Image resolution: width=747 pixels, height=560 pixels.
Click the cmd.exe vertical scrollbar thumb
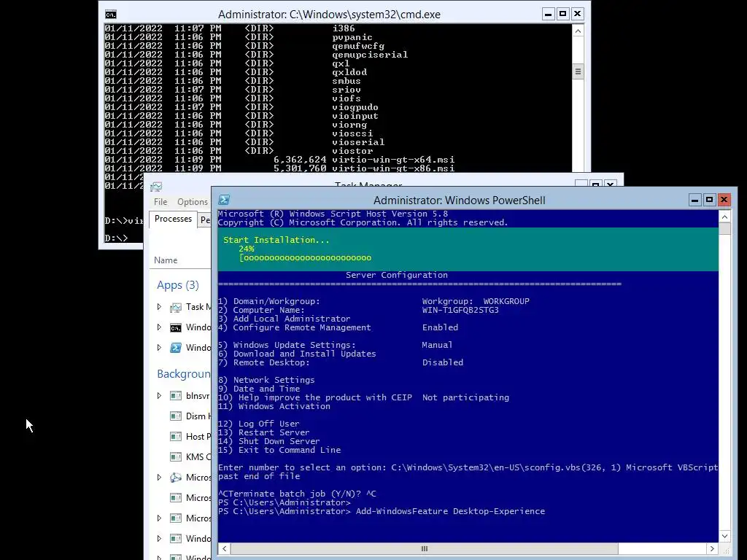click(x=578, y=72)
